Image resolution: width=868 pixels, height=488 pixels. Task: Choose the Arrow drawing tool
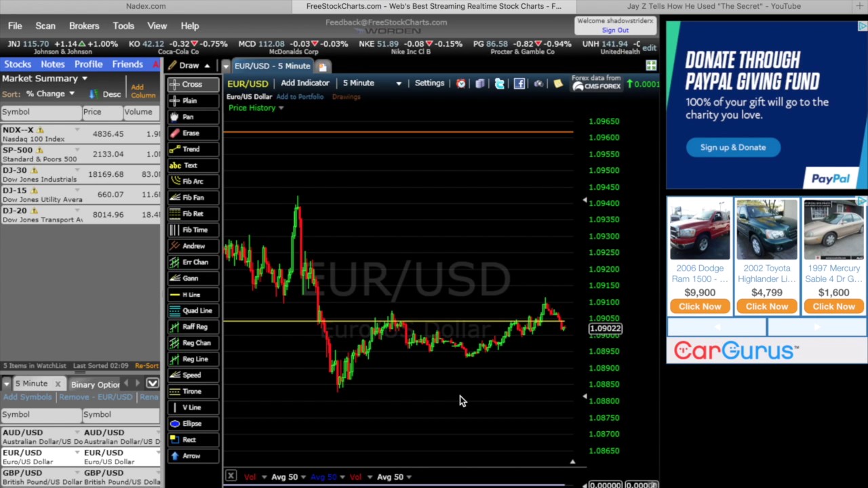pos(193,455)
